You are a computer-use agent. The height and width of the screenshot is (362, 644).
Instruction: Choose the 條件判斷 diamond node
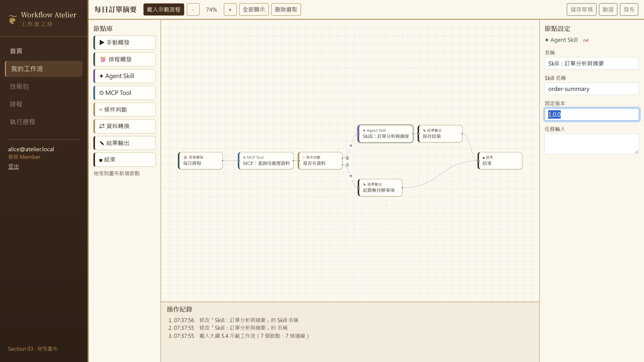coord(125,110)
